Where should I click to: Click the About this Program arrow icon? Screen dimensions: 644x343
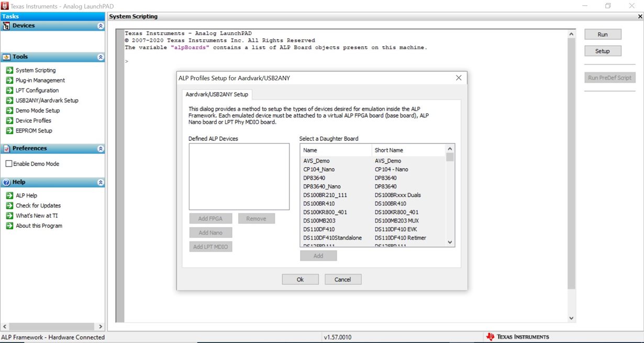(x=9, y=226)
